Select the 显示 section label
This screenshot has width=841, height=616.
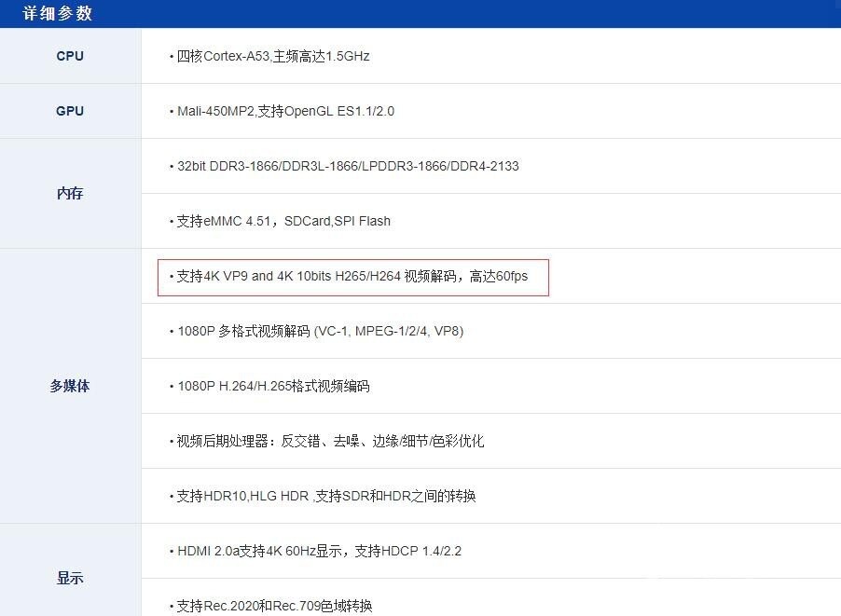(x=69, y=578)
